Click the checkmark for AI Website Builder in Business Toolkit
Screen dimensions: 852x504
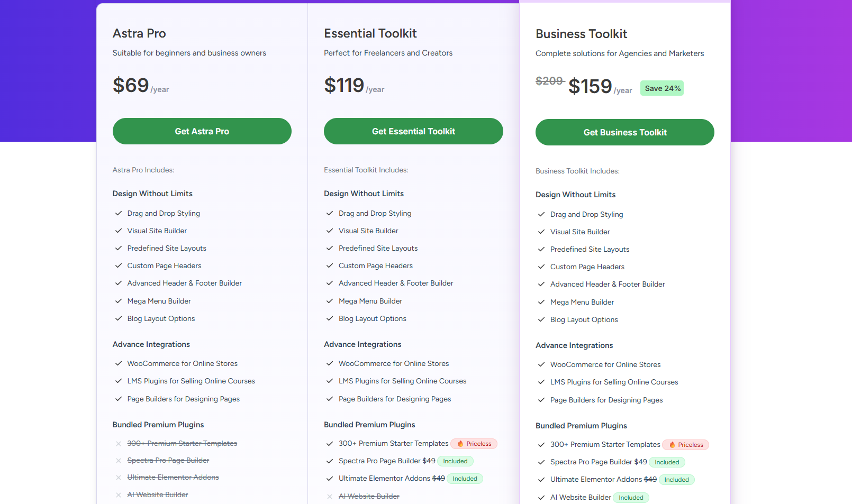tap(541, 497)
